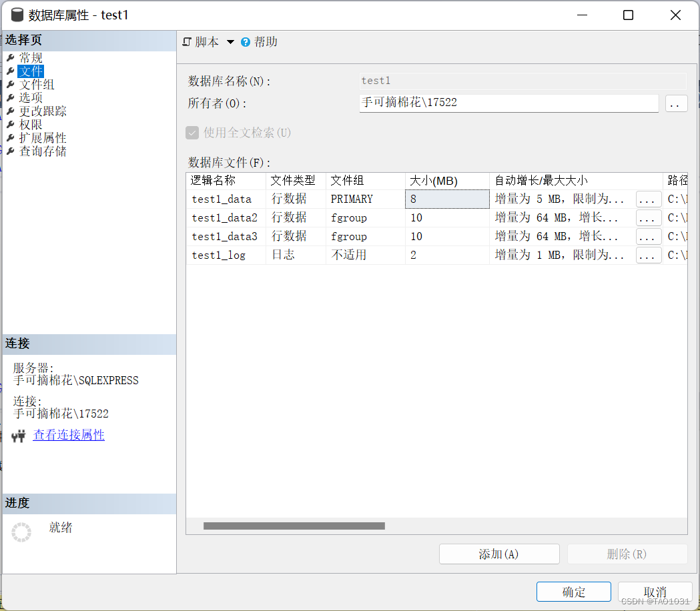The width and height of the screenshot is (700, 611).
Task: Select the test1_data3 logical name cell
Action: pyautogui.click(x=226, y=237)
